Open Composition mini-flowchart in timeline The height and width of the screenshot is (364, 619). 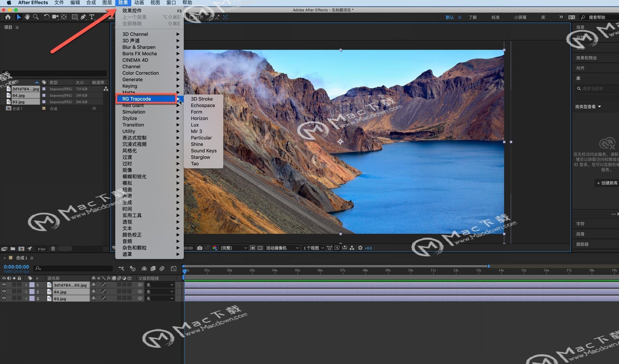point(121,269)
